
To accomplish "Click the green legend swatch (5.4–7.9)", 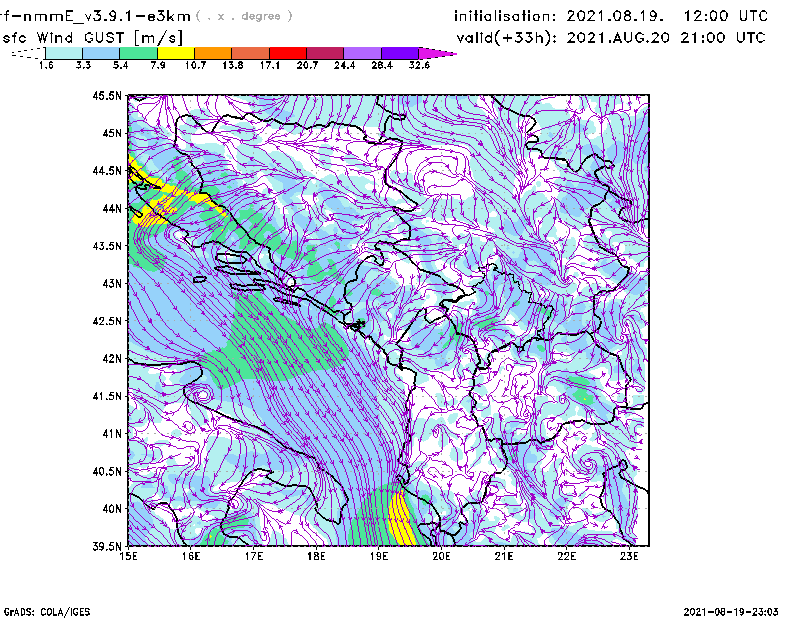I will [139, 53].
